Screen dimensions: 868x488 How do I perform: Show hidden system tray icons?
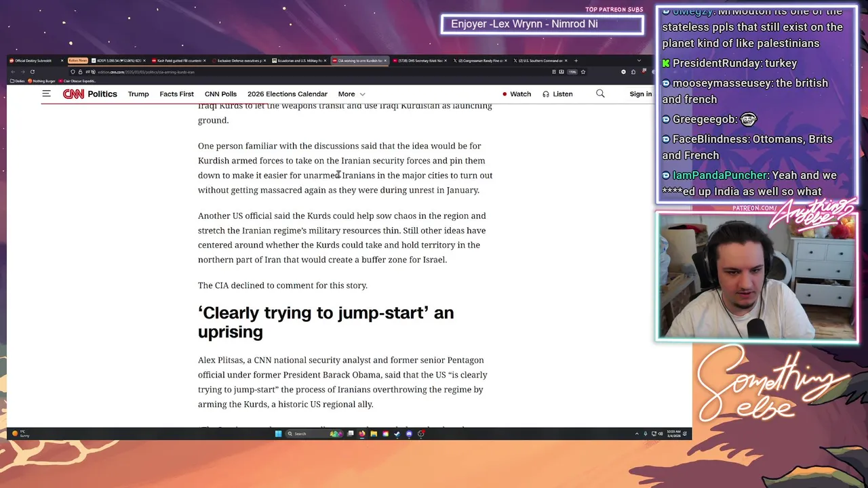[637, 434]
